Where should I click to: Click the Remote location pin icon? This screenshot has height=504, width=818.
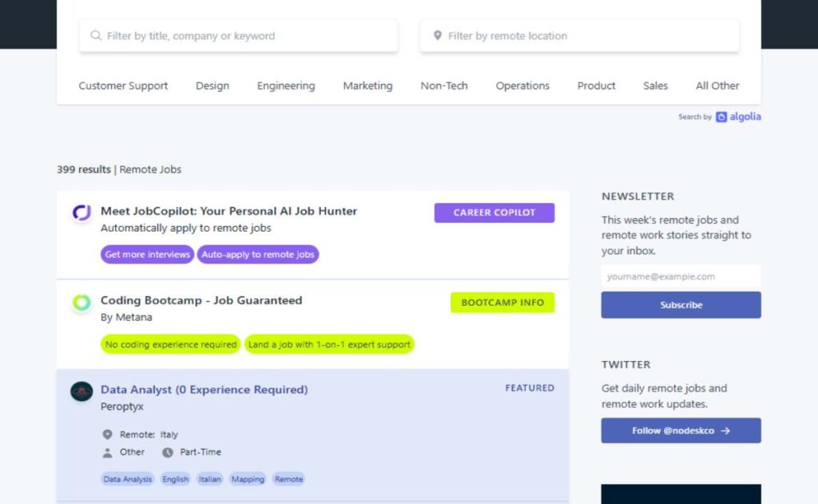pos(108,435)
